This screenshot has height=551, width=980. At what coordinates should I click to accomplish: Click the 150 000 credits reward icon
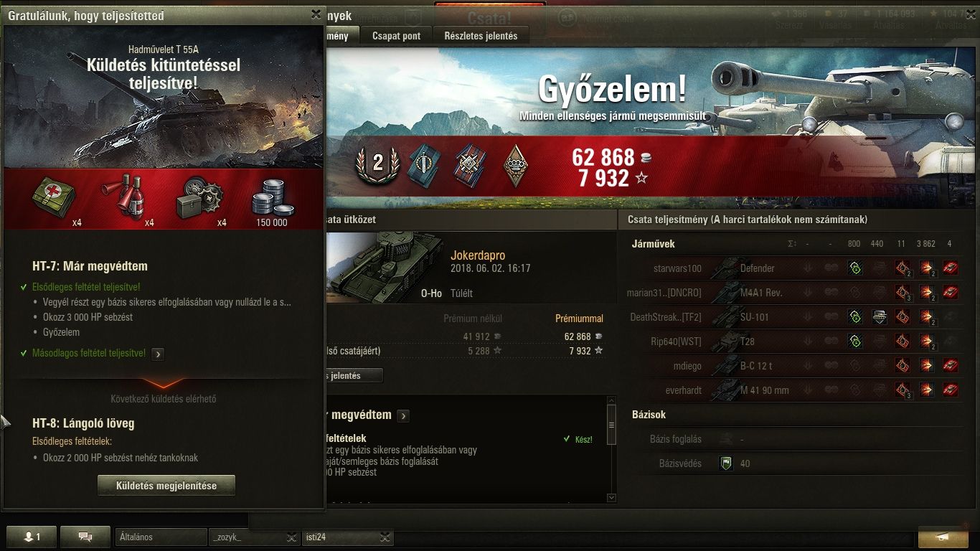click(273, 200)
